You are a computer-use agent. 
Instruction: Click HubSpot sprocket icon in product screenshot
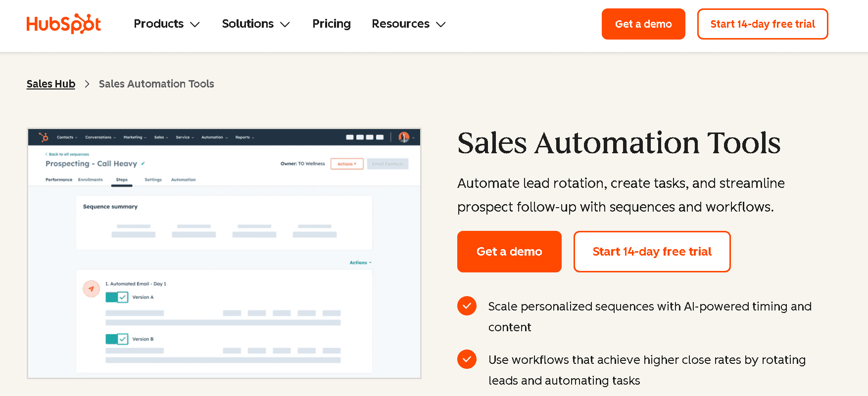pos(44,137)
